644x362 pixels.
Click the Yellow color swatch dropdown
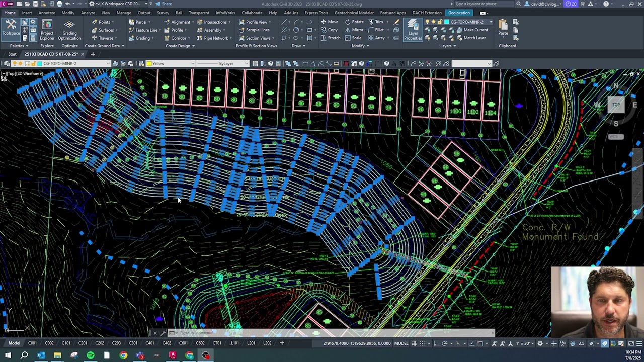pyautogui.click(x=171, y=63)
